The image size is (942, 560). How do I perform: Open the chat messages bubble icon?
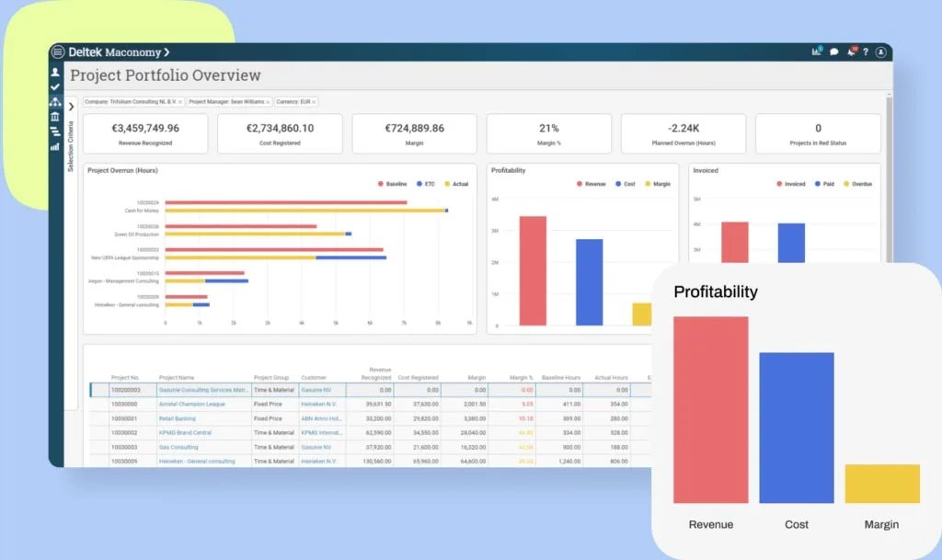pyautogui.click(x=833, y=52)
